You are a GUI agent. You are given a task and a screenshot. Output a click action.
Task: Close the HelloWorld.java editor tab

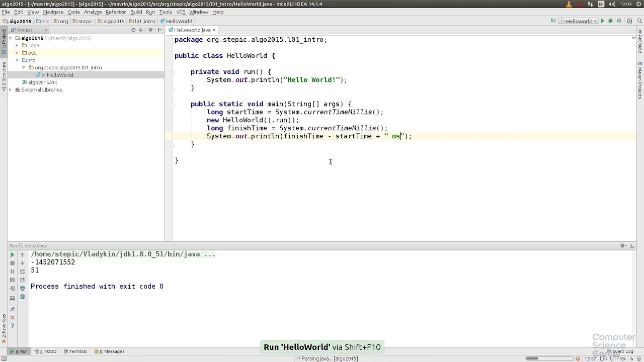click(214, 30)
